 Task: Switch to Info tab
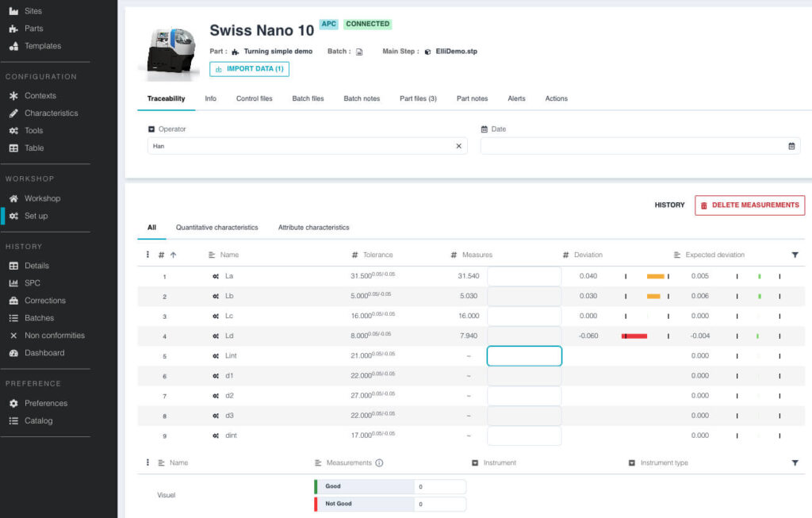coord(210,98)
